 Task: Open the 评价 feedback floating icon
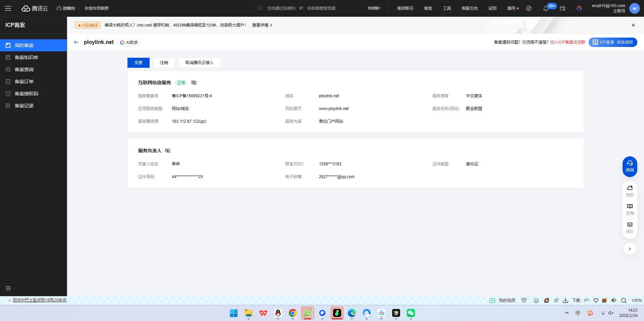coord(630,228)
